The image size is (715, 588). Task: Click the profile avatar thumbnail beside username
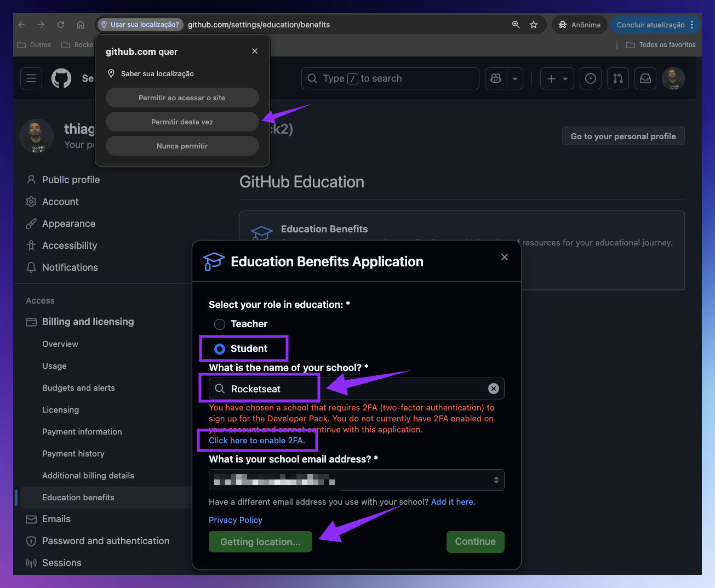[37, 136]
